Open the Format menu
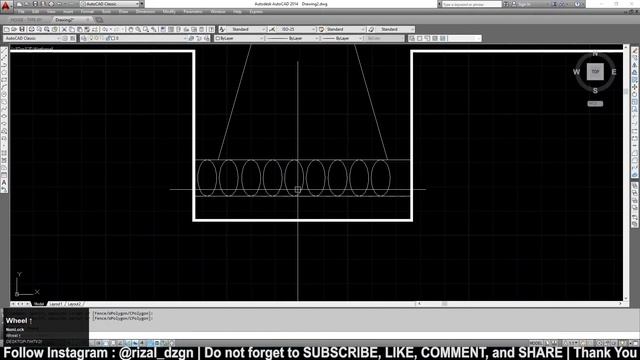 (87, 12)
